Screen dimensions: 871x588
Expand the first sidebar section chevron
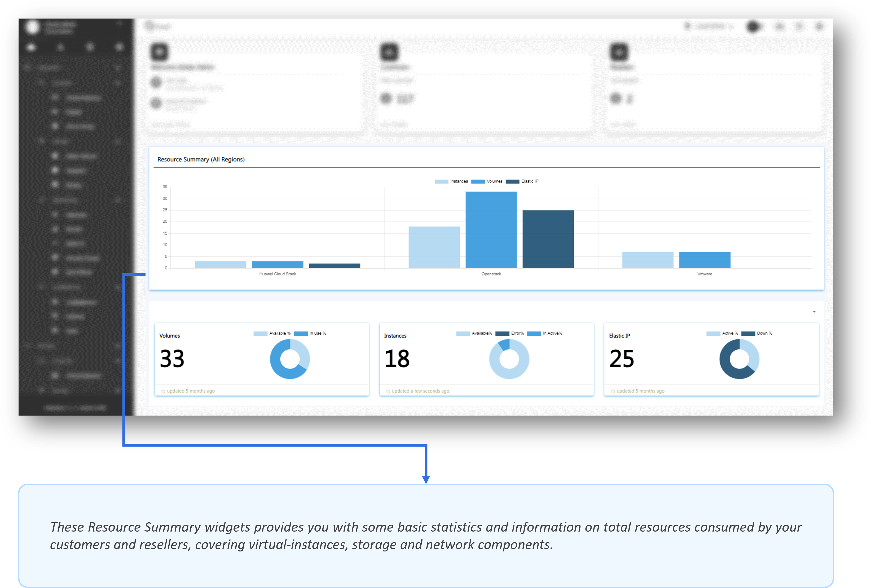click(119, 67)
